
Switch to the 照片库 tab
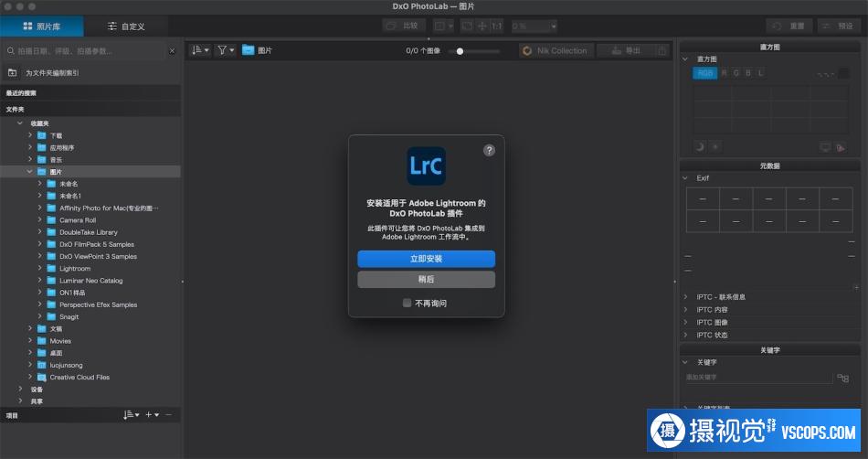[41, 26]
